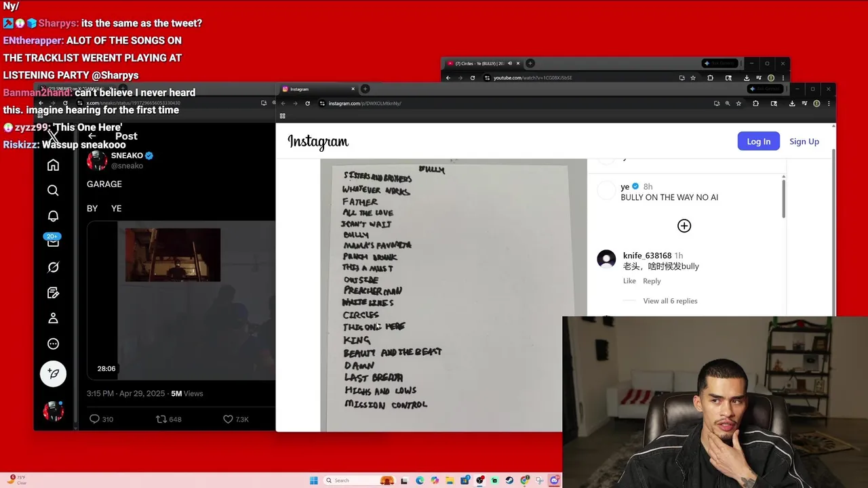Click the Sign Up link on Instagram
The image size is (868, 488).
pos(804,141)
